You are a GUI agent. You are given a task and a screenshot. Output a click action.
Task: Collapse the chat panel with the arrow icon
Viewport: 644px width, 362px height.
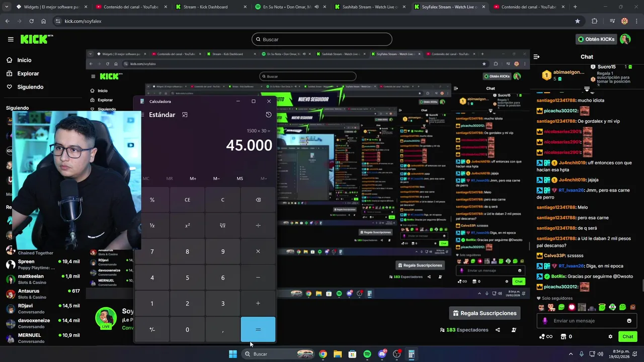[536, 57]
